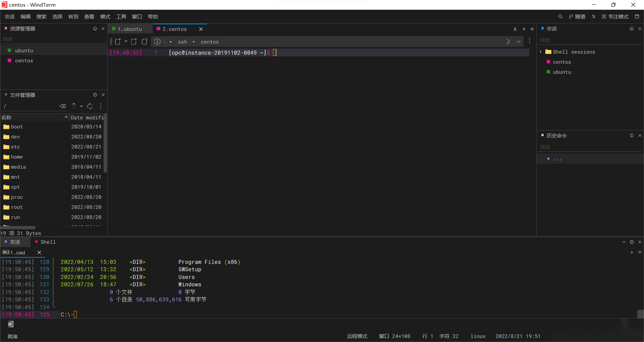This screenshot has height=342, width=644.
Task: Expand the address bar dropdown chevron
Action: [519, 42]
